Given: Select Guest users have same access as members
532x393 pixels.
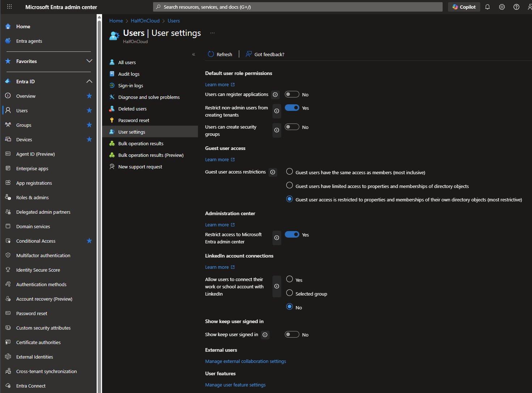Looking at the screenshot, I should pyautogui.click(x=290, y=172).
